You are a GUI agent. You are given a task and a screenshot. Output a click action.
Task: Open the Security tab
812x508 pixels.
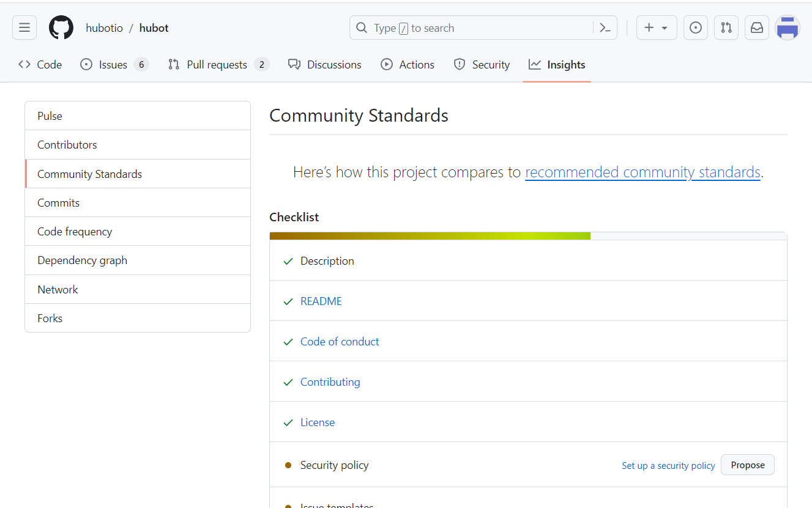[x=482, y=65]
